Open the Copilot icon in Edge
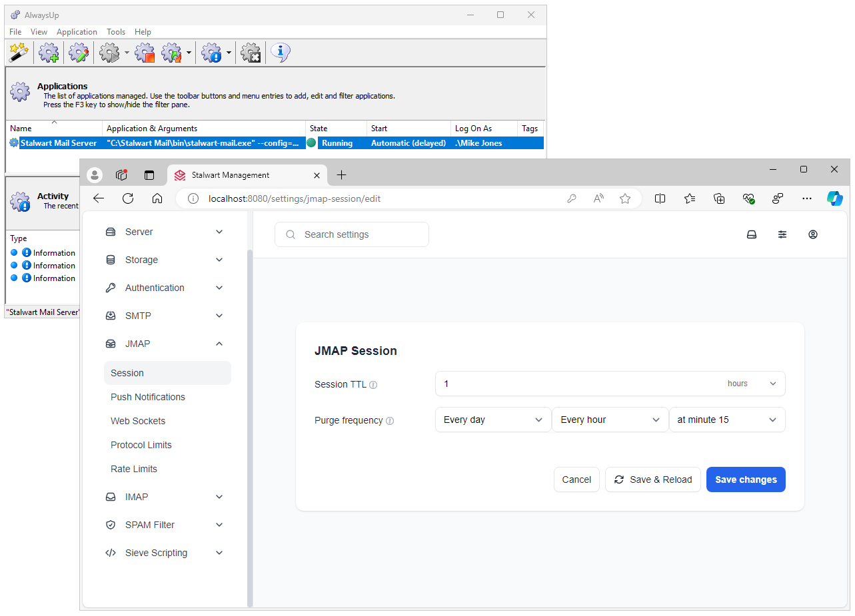 pyautogui.click(x=835, y=198)
